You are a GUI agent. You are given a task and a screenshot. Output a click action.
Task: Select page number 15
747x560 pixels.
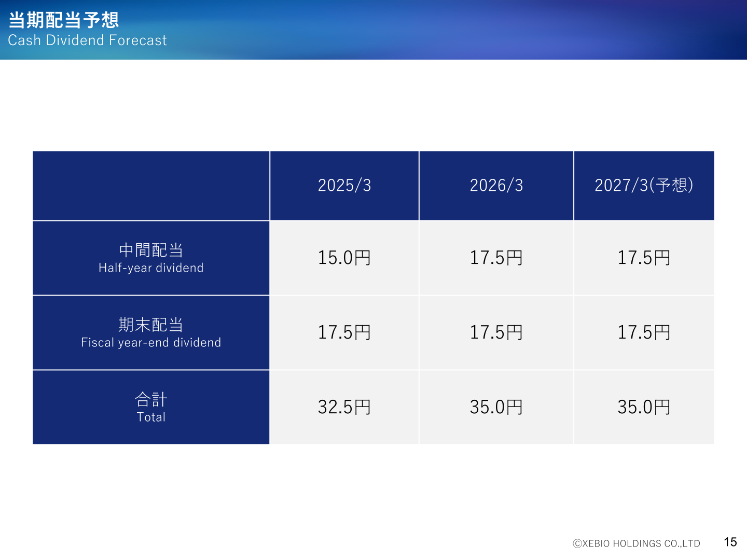click(x=730, y=542)
